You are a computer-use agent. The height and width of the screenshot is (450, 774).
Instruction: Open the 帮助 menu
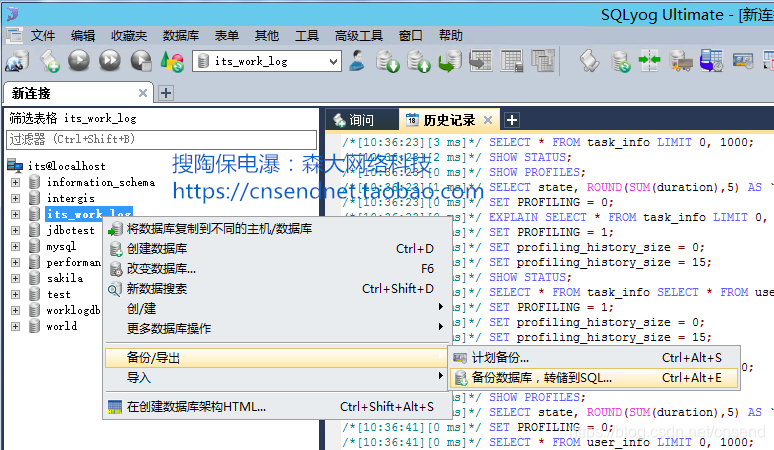[451, 36]
